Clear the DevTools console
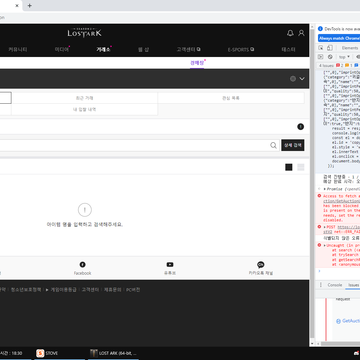Screen dimensions: 360x360 click(x=330, y=57)
